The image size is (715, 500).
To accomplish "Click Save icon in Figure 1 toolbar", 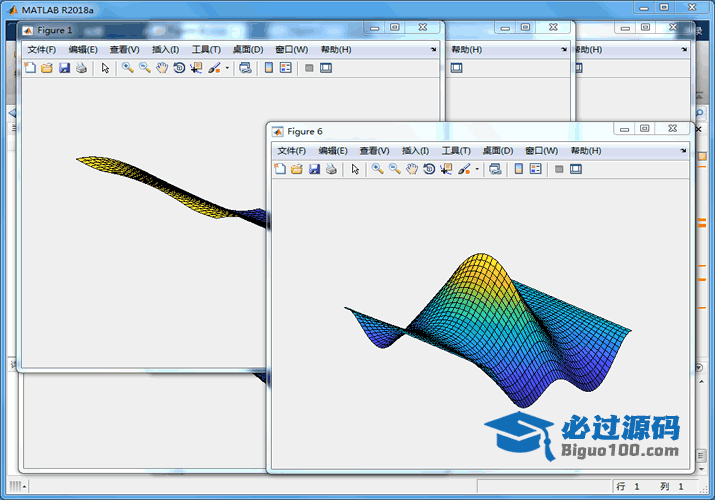I will pos(64,68).
